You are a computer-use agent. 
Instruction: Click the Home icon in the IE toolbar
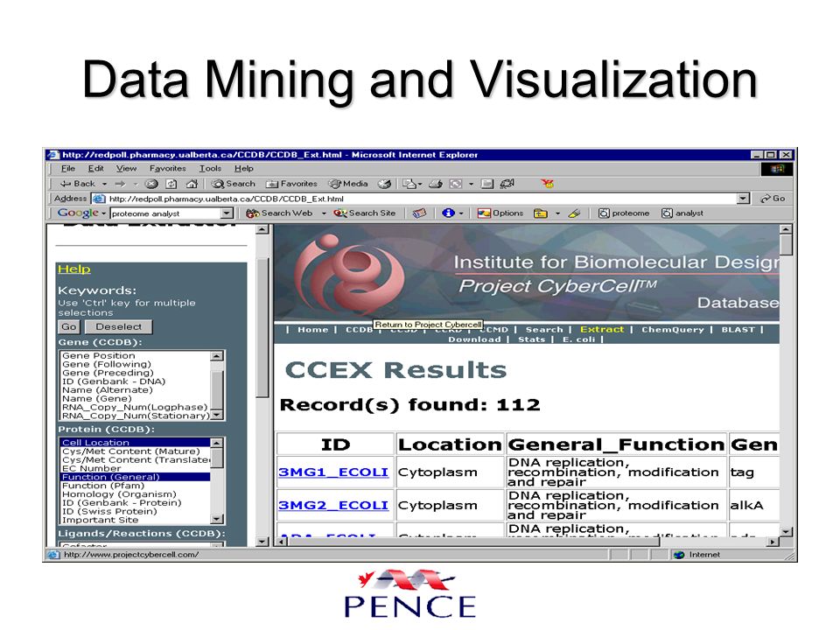192,184
